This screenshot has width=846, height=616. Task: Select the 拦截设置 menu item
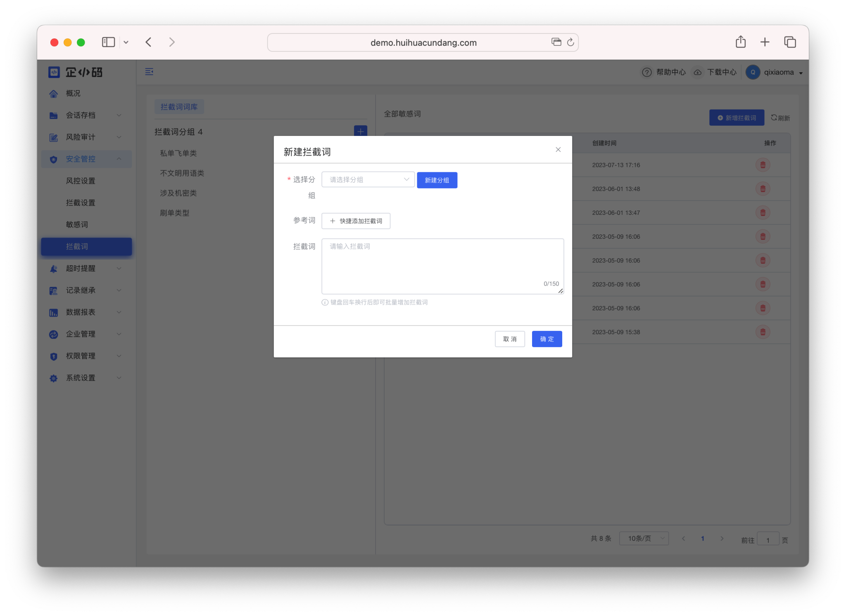[81, 203]
